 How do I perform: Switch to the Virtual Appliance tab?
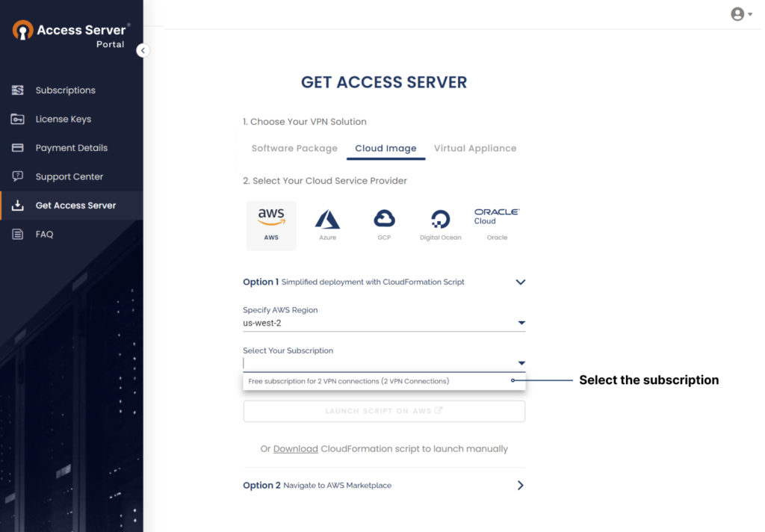click(475, 149)
